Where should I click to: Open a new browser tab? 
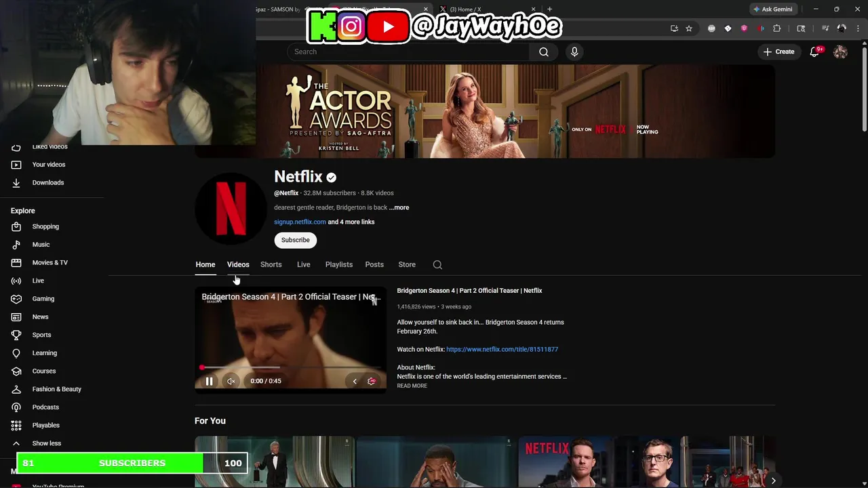pyautogui.click(x=549, y=9)
